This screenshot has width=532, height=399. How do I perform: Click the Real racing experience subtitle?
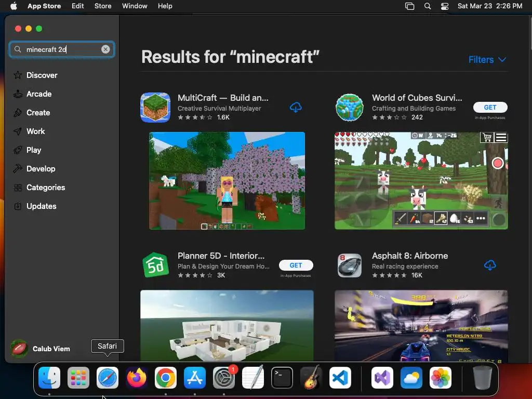coord(405,267)
